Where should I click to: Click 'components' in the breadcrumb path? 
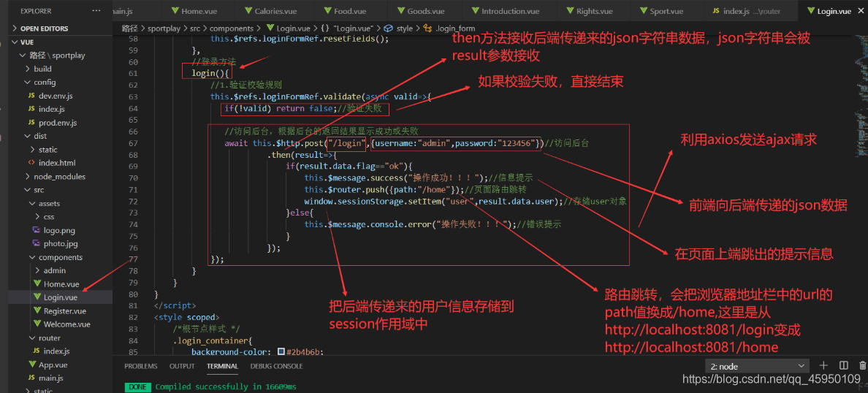click(232, 28)
